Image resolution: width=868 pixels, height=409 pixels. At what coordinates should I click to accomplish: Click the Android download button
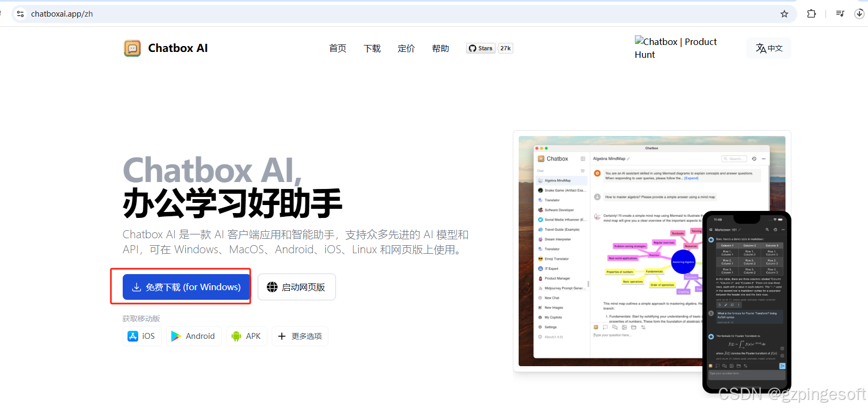(x=193, y=336)
